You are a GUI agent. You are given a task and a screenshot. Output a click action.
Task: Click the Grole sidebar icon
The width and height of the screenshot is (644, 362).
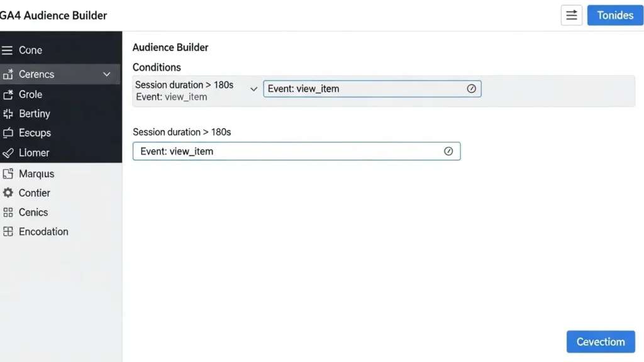[x=8, y=94]
